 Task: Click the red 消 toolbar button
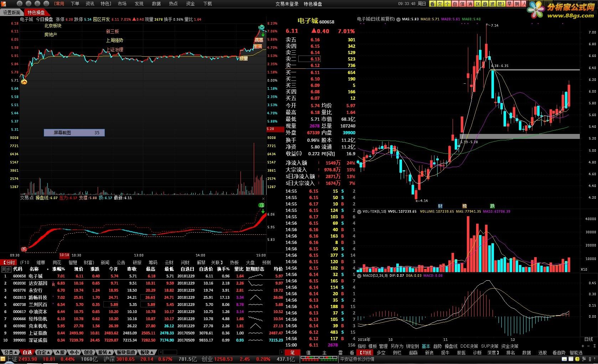[x=470, y=4]
